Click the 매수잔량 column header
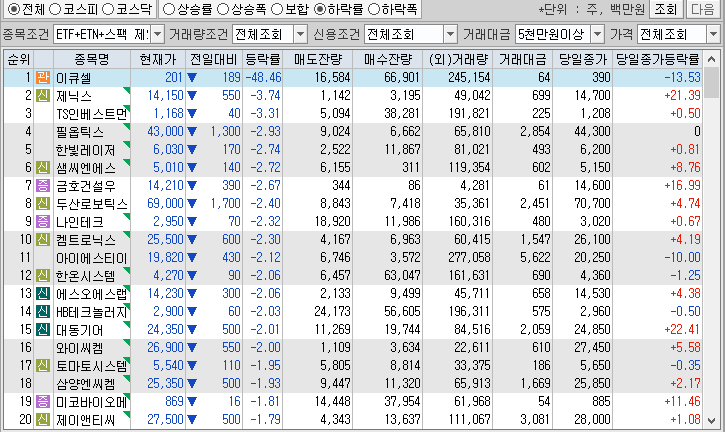Viewport: 725px width, 432px height. pos(387,59)
